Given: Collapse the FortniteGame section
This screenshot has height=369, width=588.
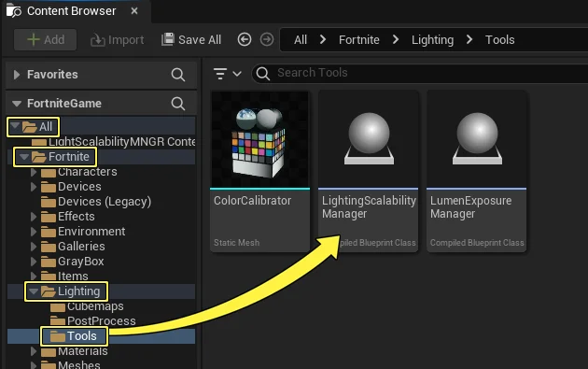Looking at the screenshot, I should click(17, 104).
